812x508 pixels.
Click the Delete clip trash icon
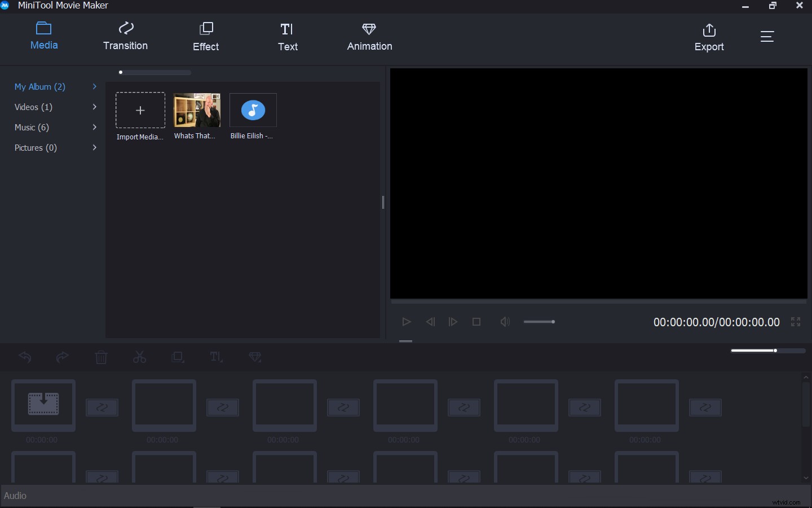tap(101, 357)
